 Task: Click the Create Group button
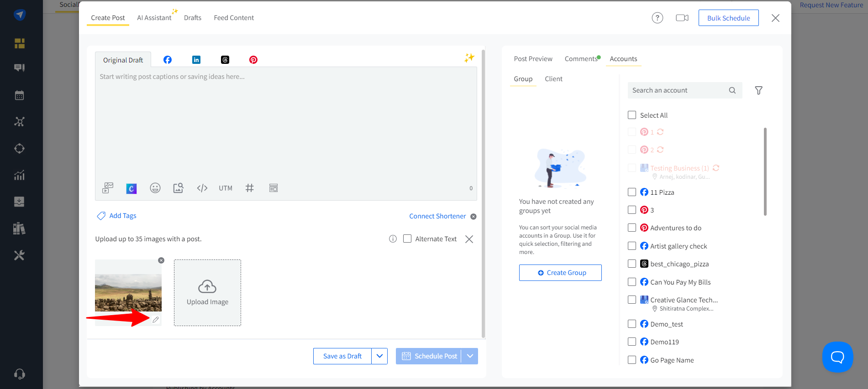pyautogui.click(x=560, y=273)
